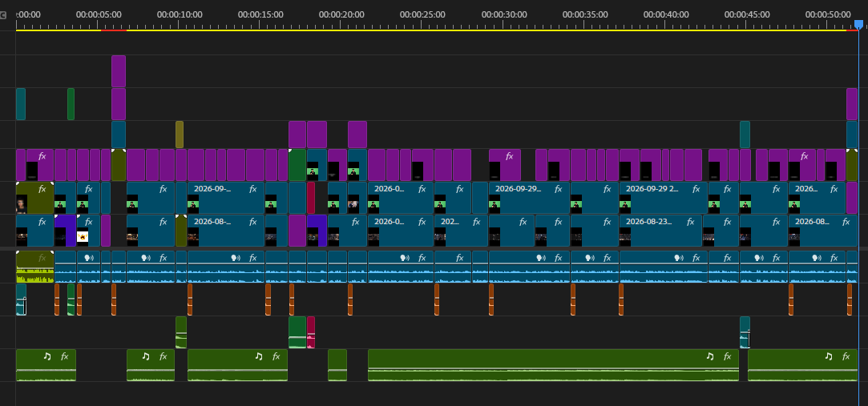This screenshot has height=406, width=868.
Task: Click dark thumbnail of 2026-08-23... clip
Action: [625, 237]
